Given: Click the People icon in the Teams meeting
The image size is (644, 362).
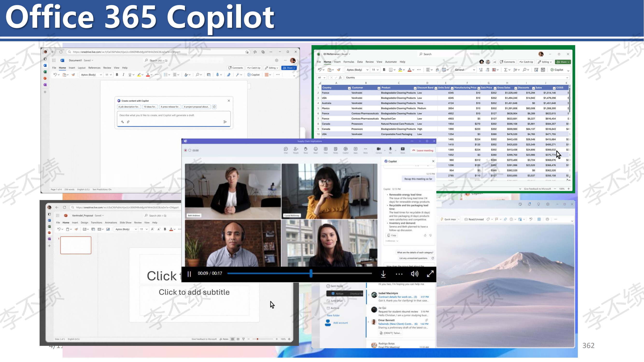Looking at the screenshot, I should tap(296, 150).
